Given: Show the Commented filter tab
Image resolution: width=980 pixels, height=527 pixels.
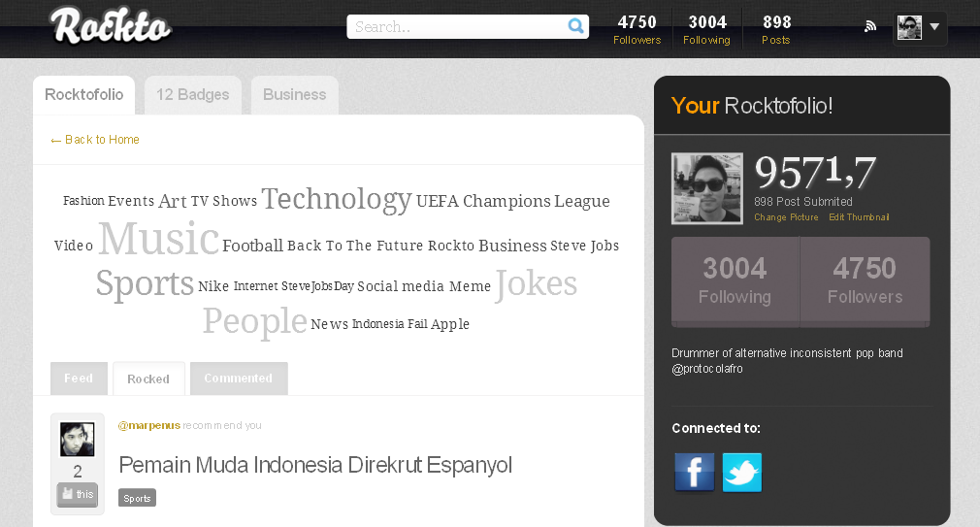Looking at the screenshot, I should coord(239,379).
